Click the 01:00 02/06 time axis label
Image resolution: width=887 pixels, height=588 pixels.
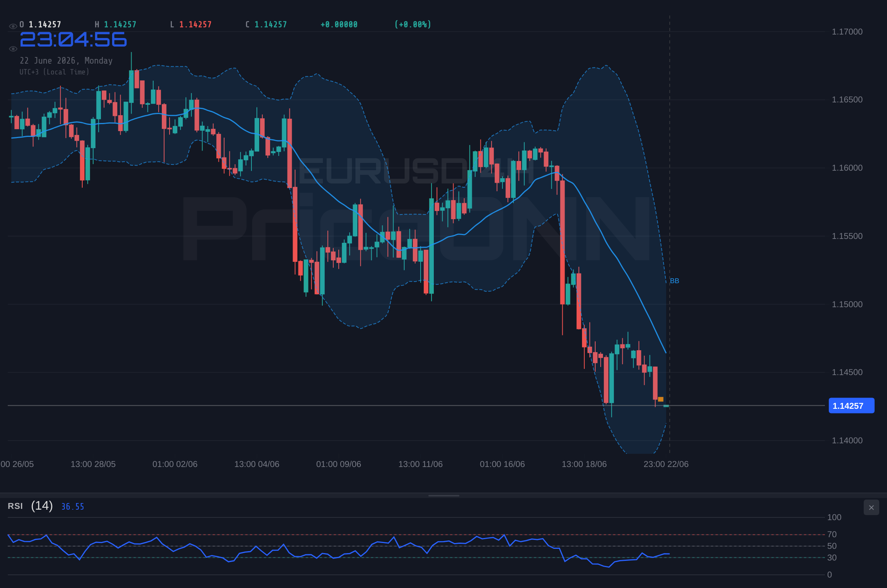175,464
